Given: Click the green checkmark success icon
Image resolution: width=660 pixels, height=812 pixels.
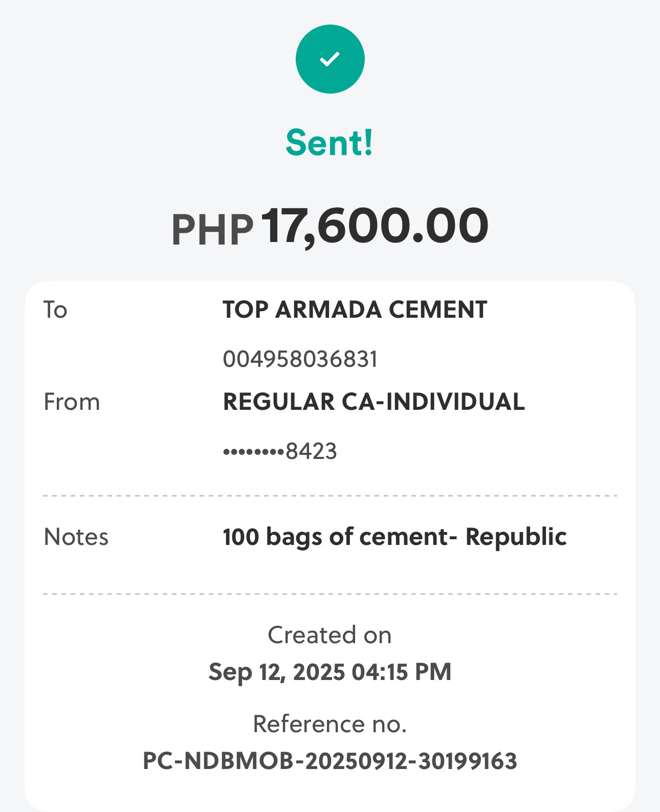Looking at the screenshot, I should tap(330, 59).
